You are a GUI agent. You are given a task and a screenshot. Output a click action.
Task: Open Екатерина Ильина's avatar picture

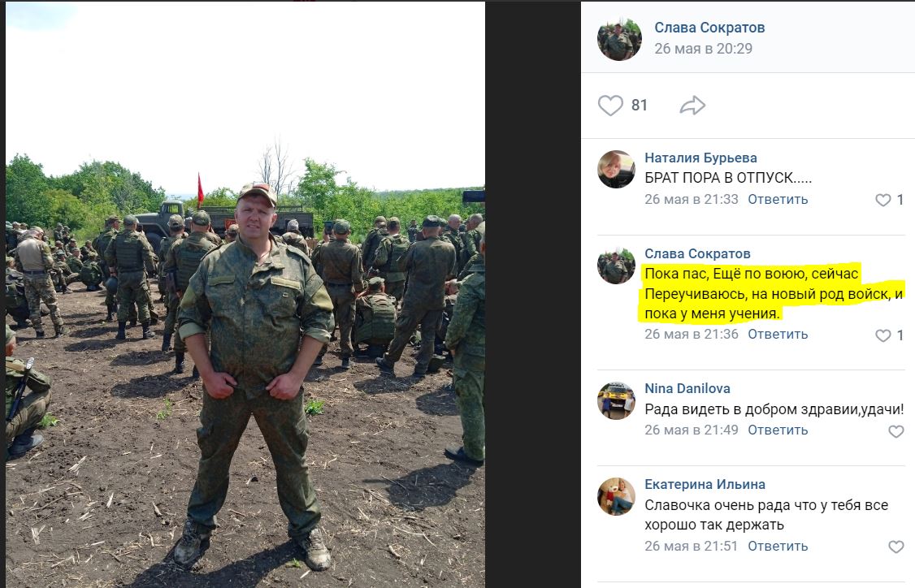tap(616, 496)
